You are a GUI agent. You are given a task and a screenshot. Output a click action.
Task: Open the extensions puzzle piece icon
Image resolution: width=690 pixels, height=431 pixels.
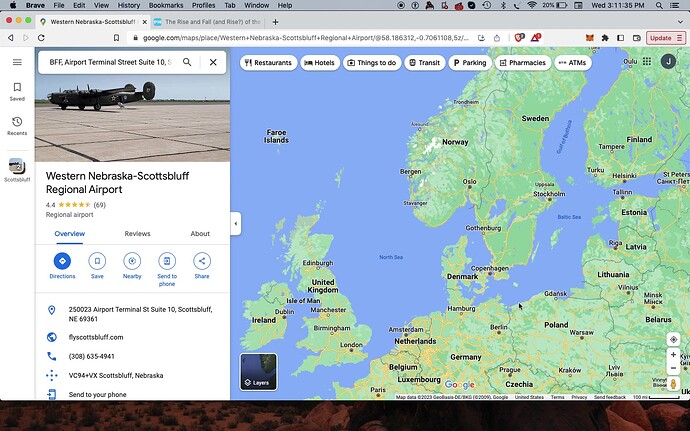coord(605,38)
